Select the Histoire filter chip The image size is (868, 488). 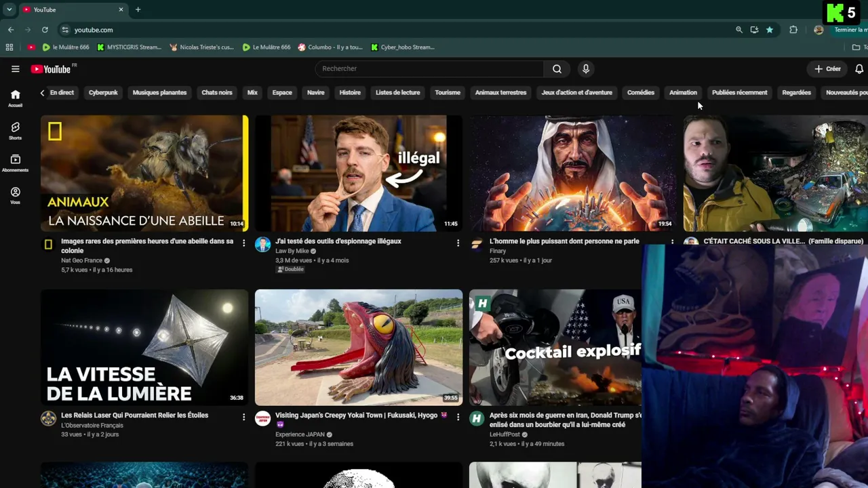[x=350, y=93]
